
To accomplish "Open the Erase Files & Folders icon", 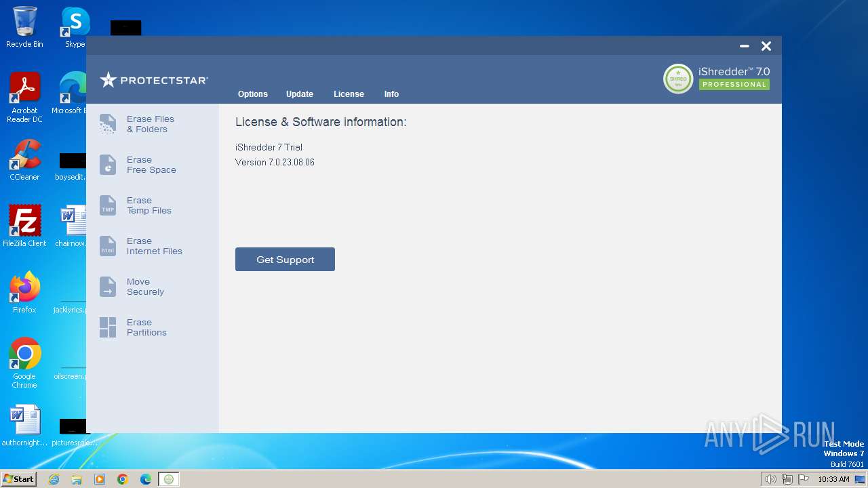I will click(108, 124).
